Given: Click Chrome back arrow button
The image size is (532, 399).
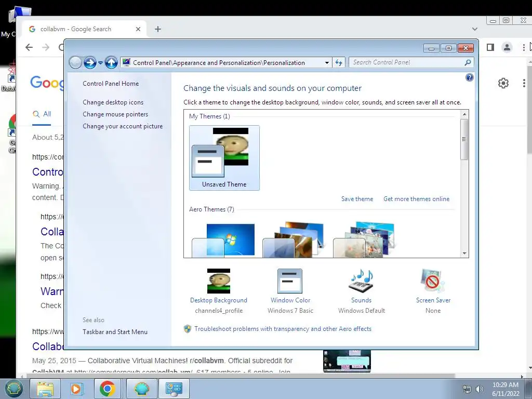Looking at the screenshot, I should [29, 47].
